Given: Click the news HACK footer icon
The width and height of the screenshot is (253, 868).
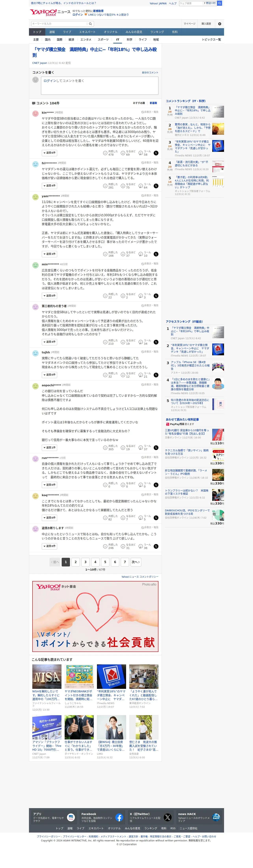Looking at the screenshot, I should (x=216, y=817).
